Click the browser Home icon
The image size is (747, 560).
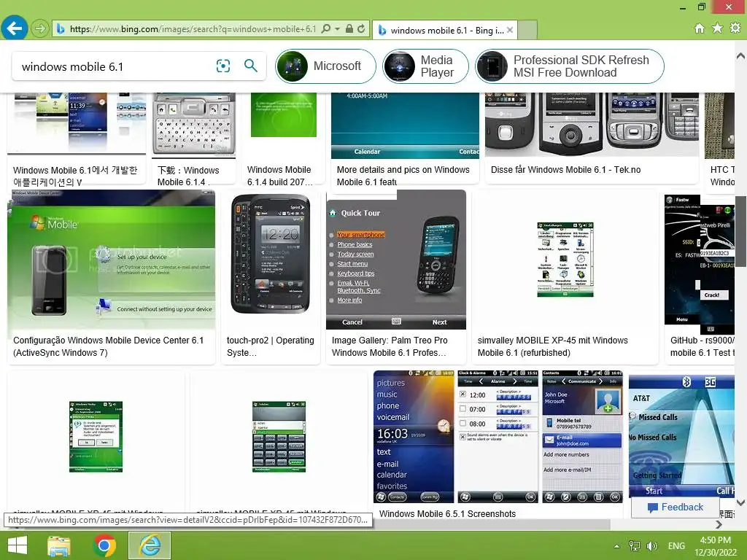click(x=699, y=28)
